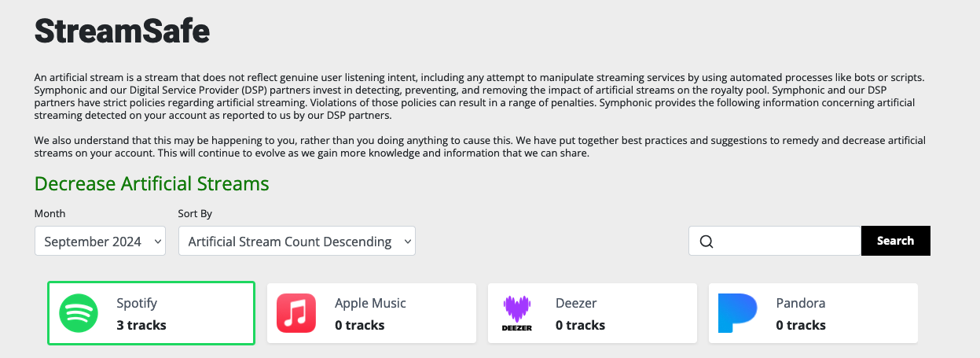The width and height of the screenshot is (980, 358).
Task: Open the Month dropdown showing September 2024
Action: [100, 242]
